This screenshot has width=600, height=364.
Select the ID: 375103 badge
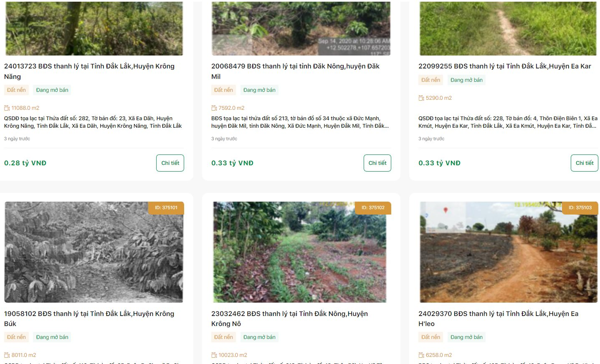pos(580,208)
